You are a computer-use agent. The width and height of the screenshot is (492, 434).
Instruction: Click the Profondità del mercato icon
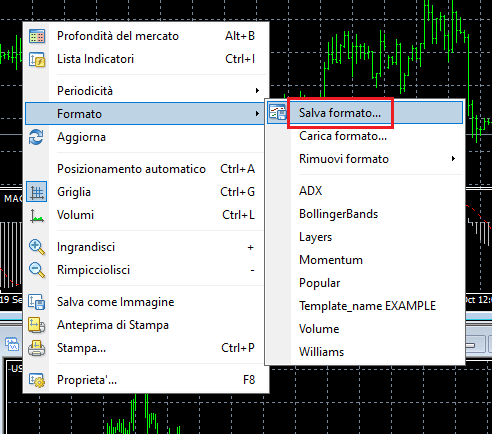(37, 36)
